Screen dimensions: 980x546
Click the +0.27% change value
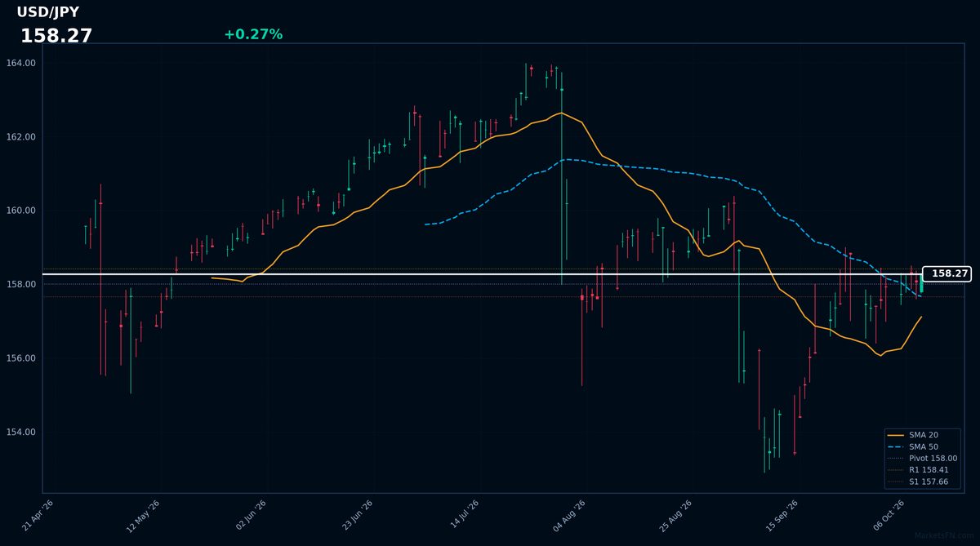coord(253,34)
